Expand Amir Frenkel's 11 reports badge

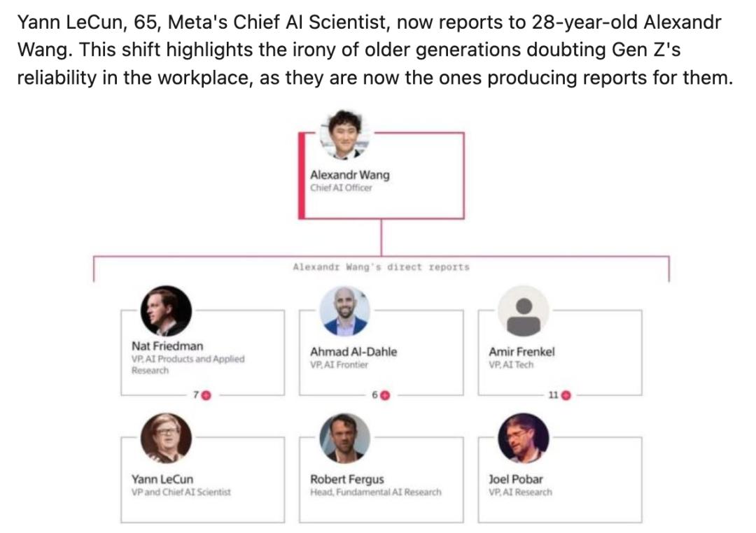566,395
